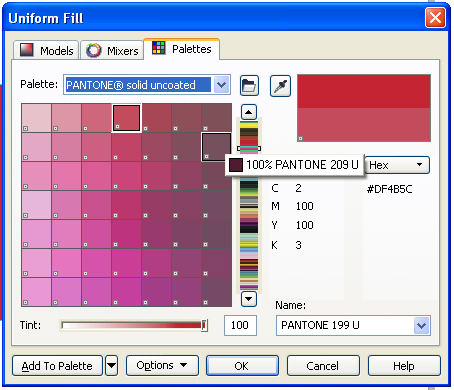The width and height of the screenshot is (454, 390).
Task: Select the highlighted red swatch in top row
Action: tap(126, 118)
